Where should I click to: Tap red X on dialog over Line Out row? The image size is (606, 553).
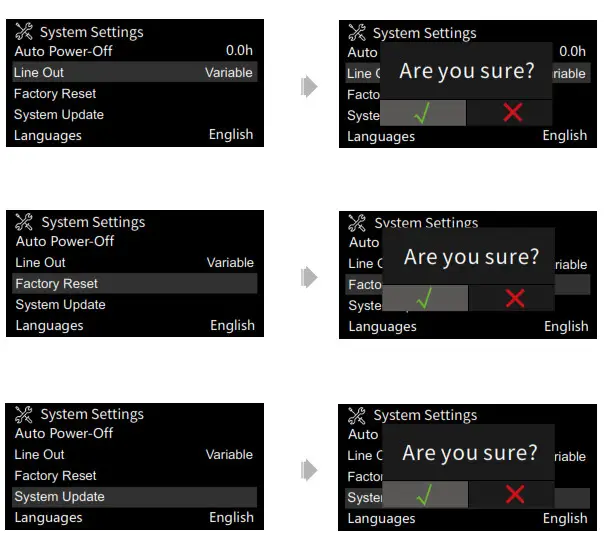pyautogui.click(x=512, y=112)
